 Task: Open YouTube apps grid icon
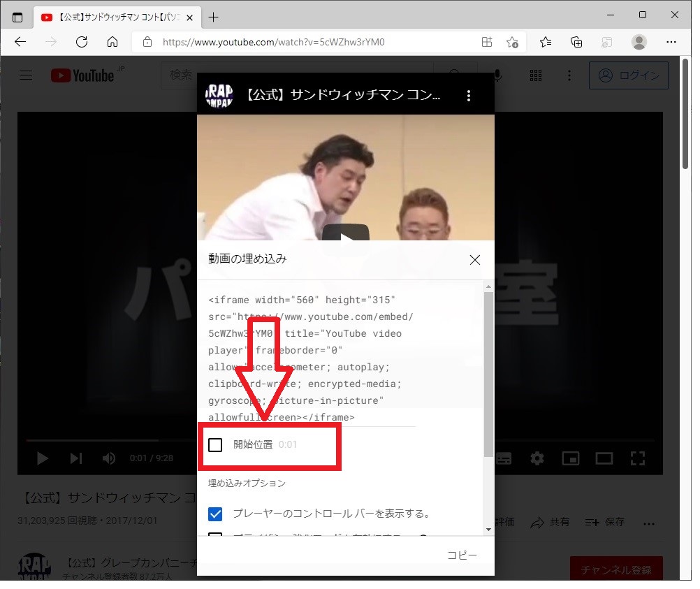536,75
